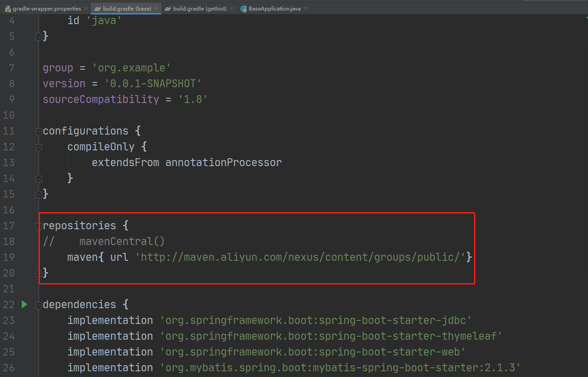Place cursor on id 'java' text
Viewport: 588px width, 377px height.
coord(95,20)
